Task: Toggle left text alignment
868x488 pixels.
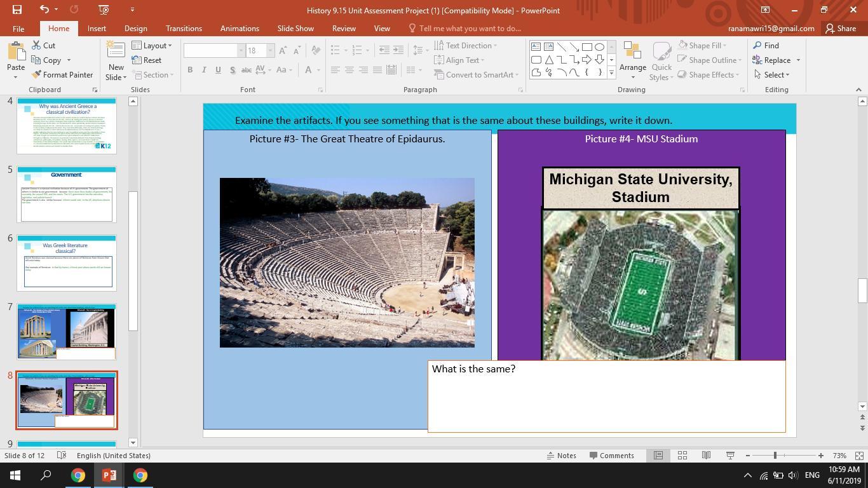Action: 336,70
